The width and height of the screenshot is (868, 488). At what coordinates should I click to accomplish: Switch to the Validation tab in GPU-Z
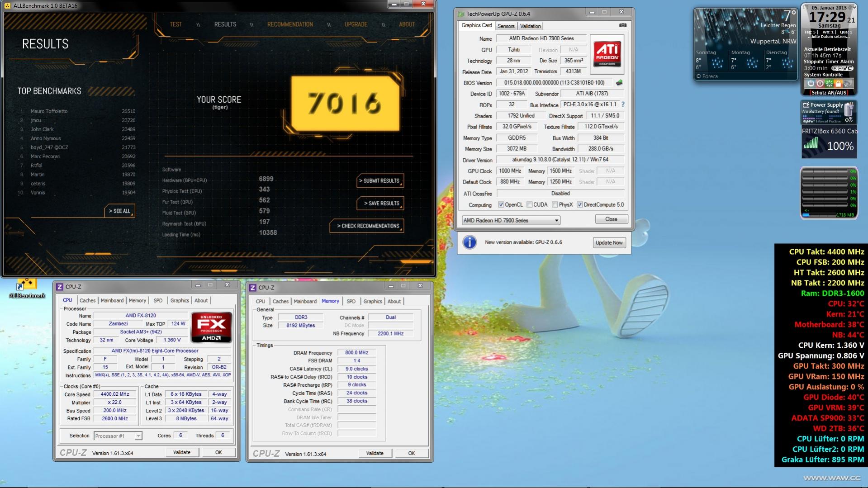pyautogui.click(x=530, y=26)
